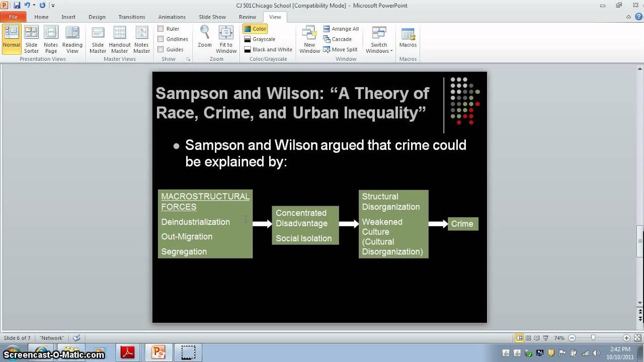Open Slide Sorter view
The image size is (644, 362).
pyautogui.click(x=31, y=40)
